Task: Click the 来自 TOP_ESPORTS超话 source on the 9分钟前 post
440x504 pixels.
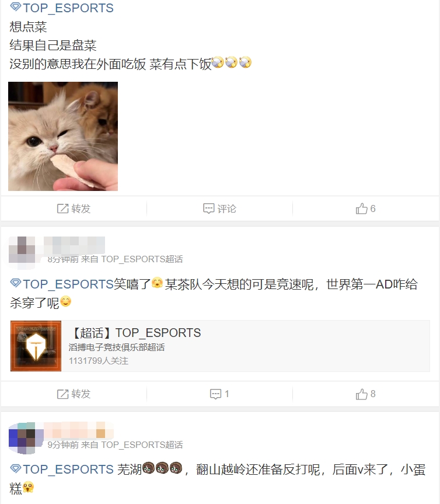Action: point(132,445)
